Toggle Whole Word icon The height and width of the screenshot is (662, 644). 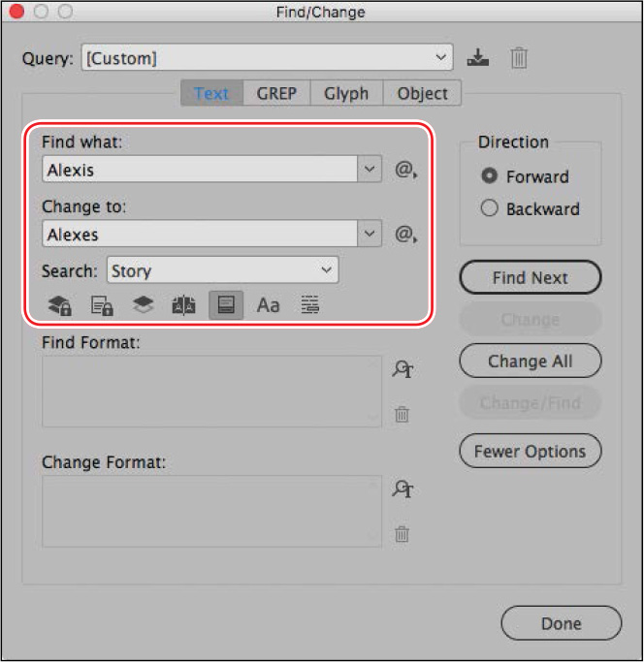[310, 304]
